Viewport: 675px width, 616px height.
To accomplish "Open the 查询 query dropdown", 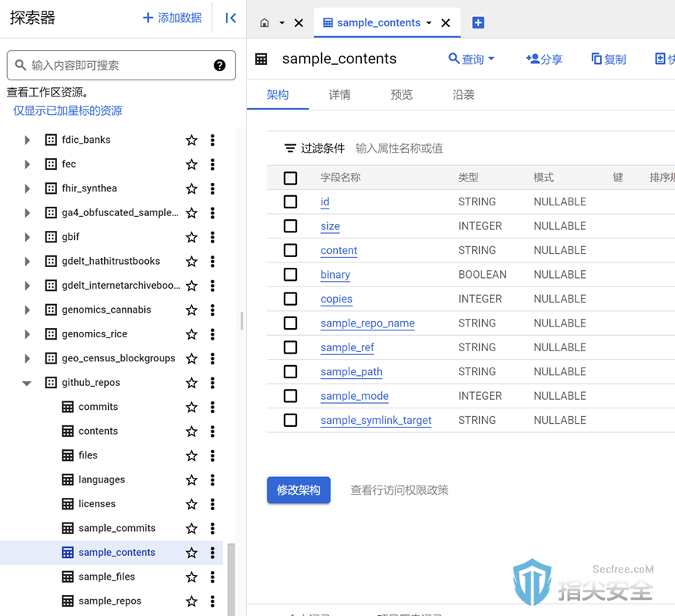I will pyautogui.click(x=471, y=59).
